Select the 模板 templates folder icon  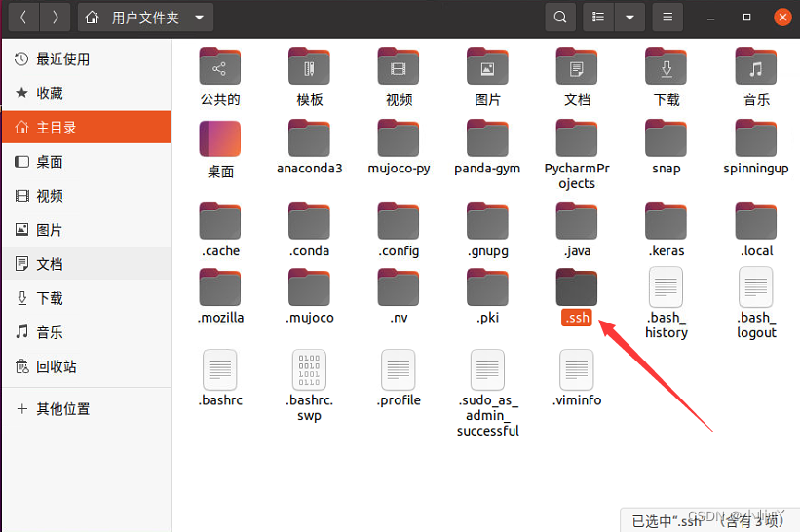pyautogui.click(x=309, y=66)
